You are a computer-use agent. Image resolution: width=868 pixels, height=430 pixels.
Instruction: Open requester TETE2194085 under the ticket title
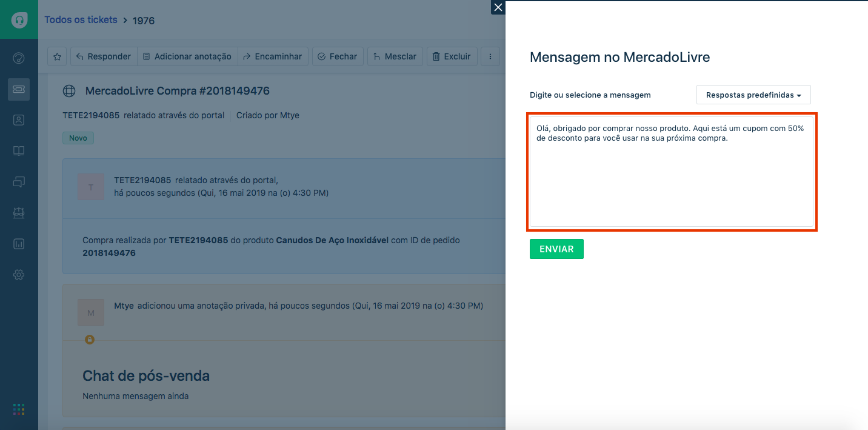click(91, 115)
